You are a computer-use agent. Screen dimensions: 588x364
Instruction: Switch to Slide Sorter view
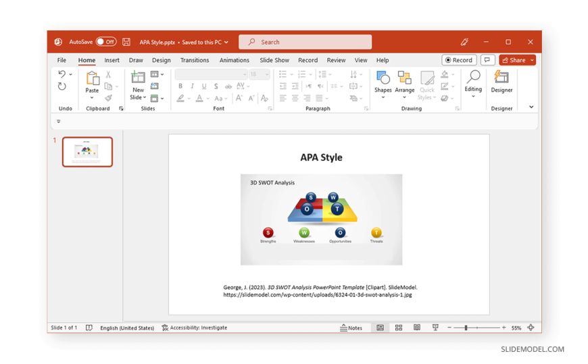399,328
